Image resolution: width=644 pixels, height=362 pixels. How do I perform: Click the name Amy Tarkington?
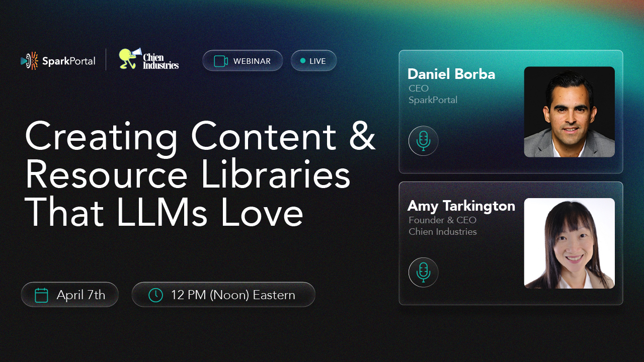click(461, 206)
